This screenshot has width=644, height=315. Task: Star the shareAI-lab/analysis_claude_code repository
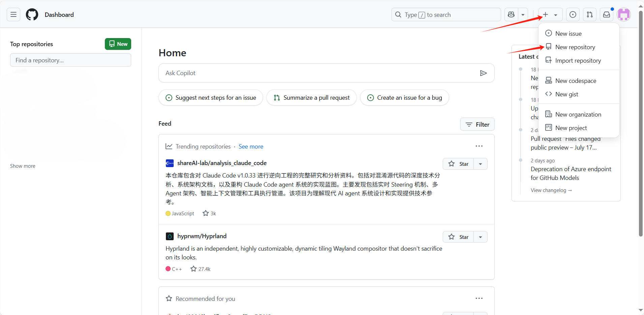(x=458, y=164)
